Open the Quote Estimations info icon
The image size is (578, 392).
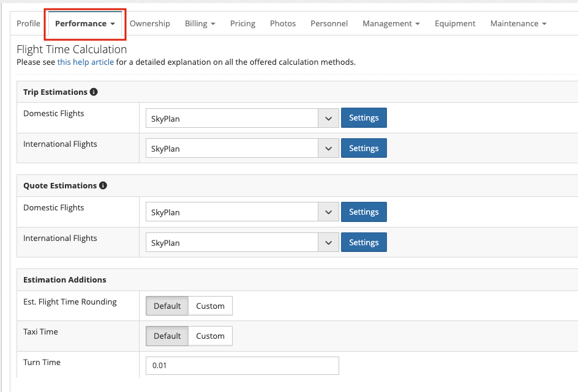point(103,185)
